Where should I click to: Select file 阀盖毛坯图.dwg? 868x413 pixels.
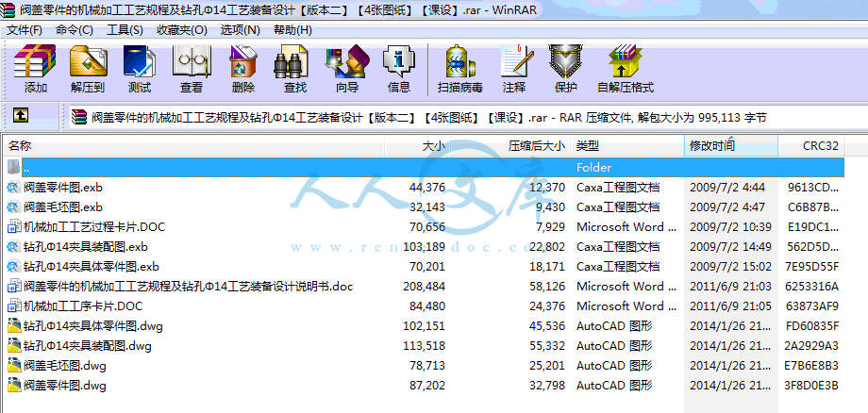tap(65, 366)
